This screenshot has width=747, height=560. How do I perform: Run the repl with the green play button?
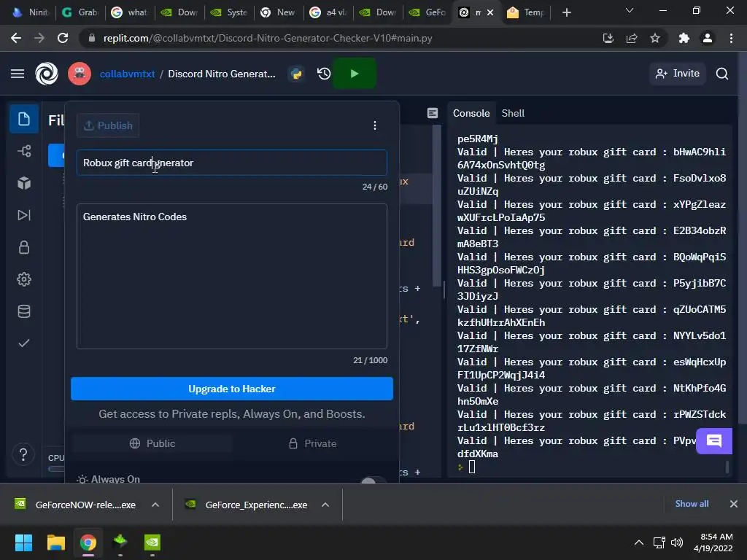pos(355,74)
